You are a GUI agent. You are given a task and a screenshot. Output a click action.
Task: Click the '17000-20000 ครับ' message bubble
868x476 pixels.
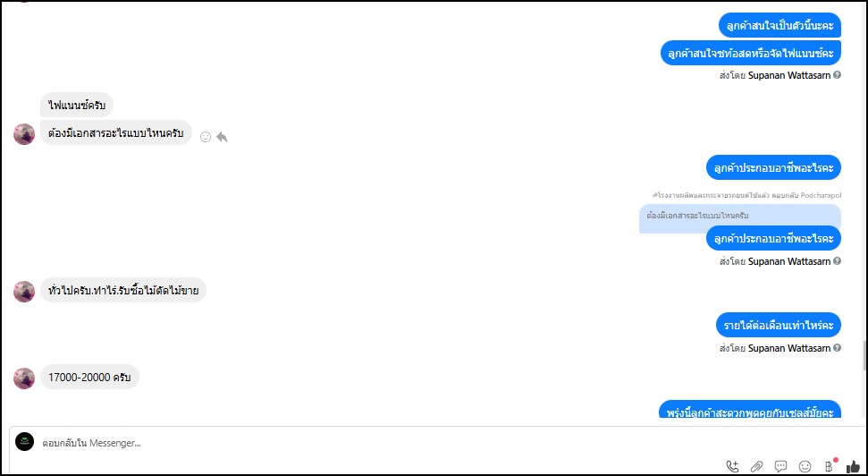(89, 378)
